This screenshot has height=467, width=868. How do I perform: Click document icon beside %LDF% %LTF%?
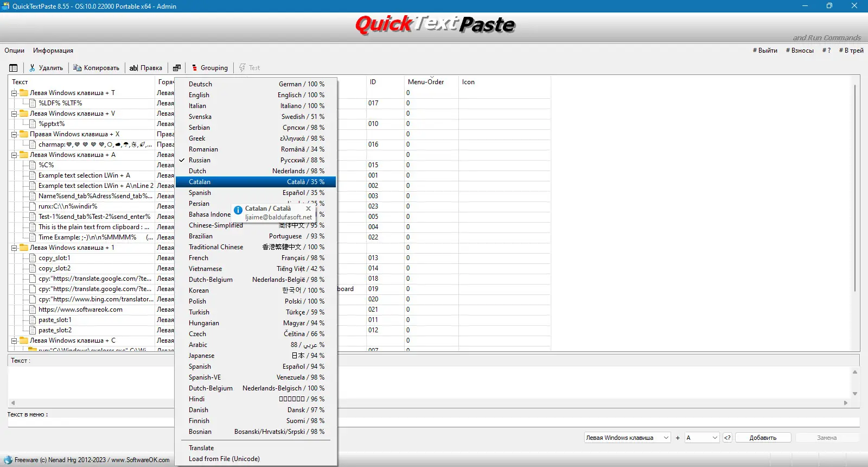pyautogui.click(x=33, y=103)
